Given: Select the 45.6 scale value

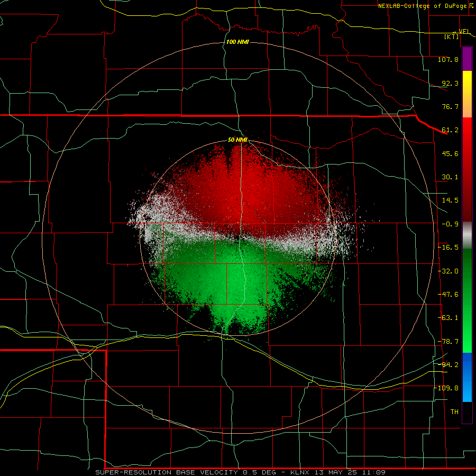Looking at the screenshot, I should click(450, 153).
